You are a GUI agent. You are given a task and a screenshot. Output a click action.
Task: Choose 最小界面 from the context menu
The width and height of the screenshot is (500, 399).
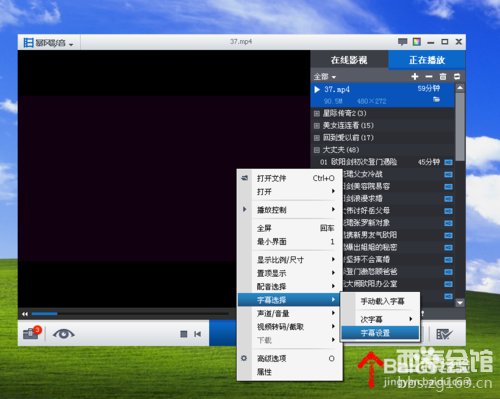pyautogui.click(x=290, y=241)
